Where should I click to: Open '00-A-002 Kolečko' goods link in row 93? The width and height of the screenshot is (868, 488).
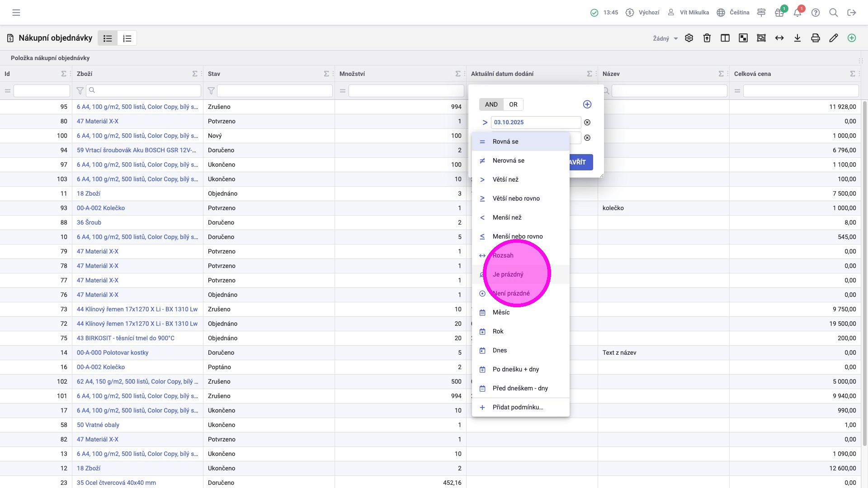[101, 208]
